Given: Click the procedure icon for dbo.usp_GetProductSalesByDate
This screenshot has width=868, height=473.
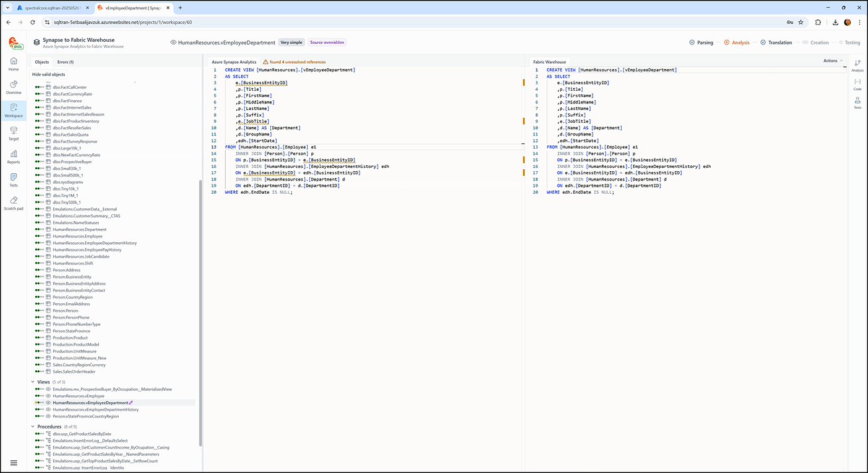Looking at the screenshot, I should 48,434.
